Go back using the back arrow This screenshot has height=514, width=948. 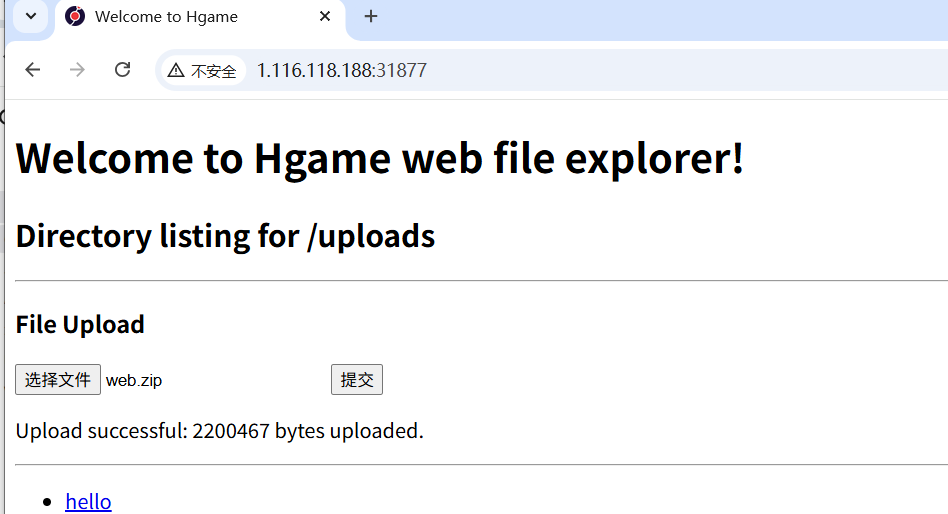33,70
